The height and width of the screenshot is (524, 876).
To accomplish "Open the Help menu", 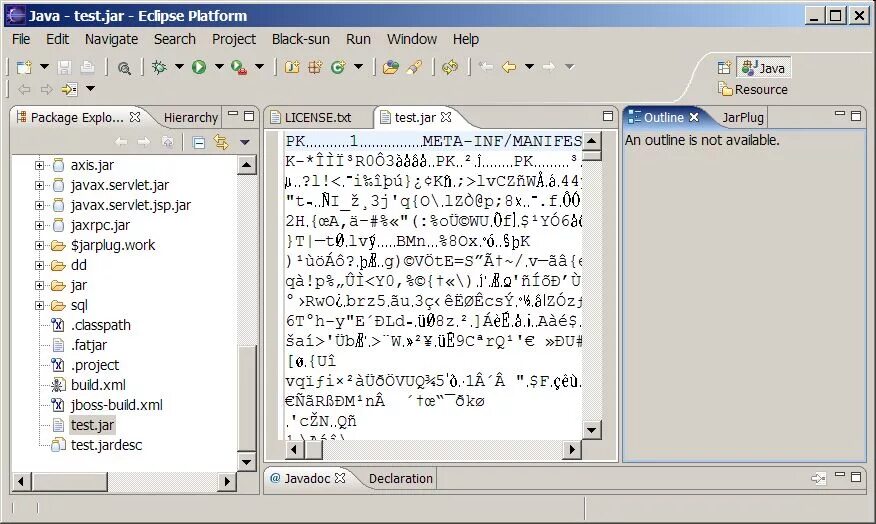I will pyautogui.click(x=466, y=39).
